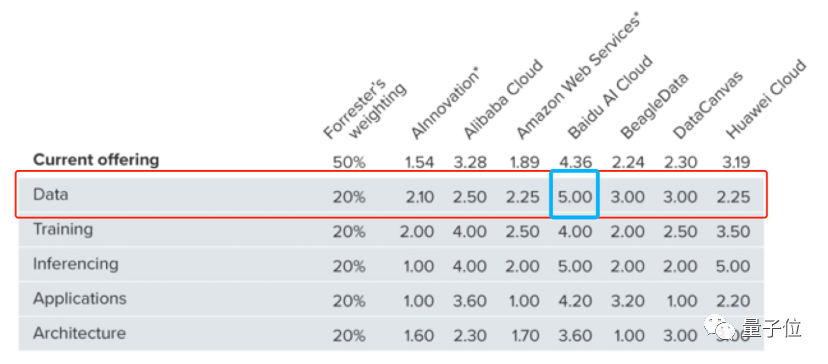Click the 量子位 watermark text
The height and width of the screenshot is (364, 828).
click(x=771, y=329)
